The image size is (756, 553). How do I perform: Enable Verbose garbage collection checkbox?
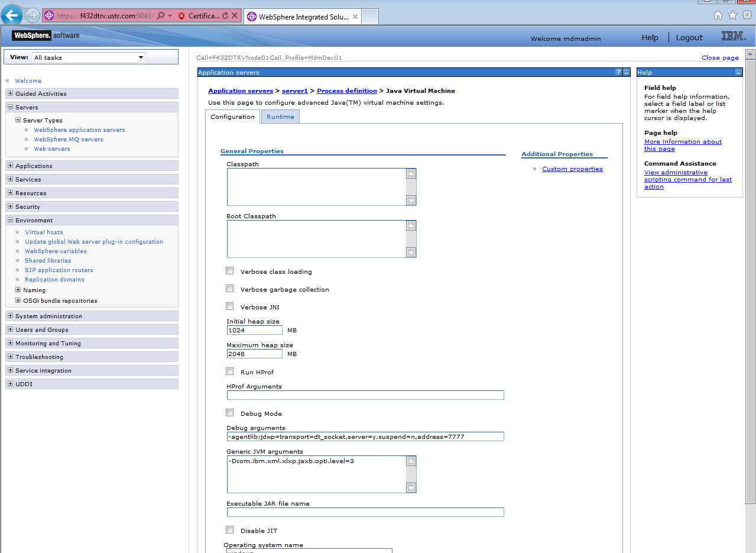pyautogui.click(x=230, y=289)
